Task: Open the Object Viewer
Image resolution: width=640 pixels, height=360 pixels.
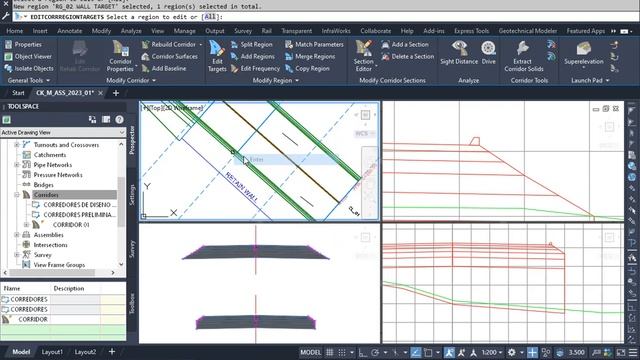Action: pyautogui.click(x=28, y=56)
